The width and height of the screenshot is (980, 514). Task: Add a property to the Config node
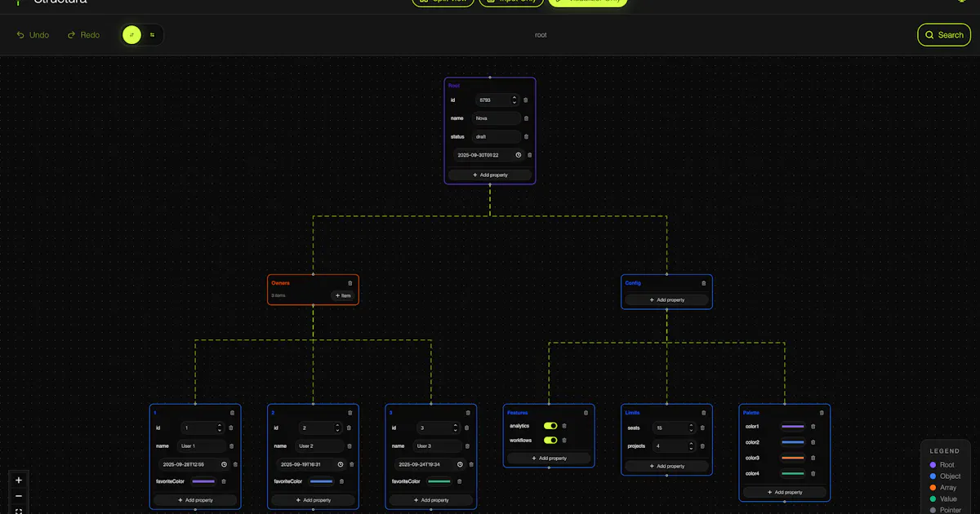666,299
